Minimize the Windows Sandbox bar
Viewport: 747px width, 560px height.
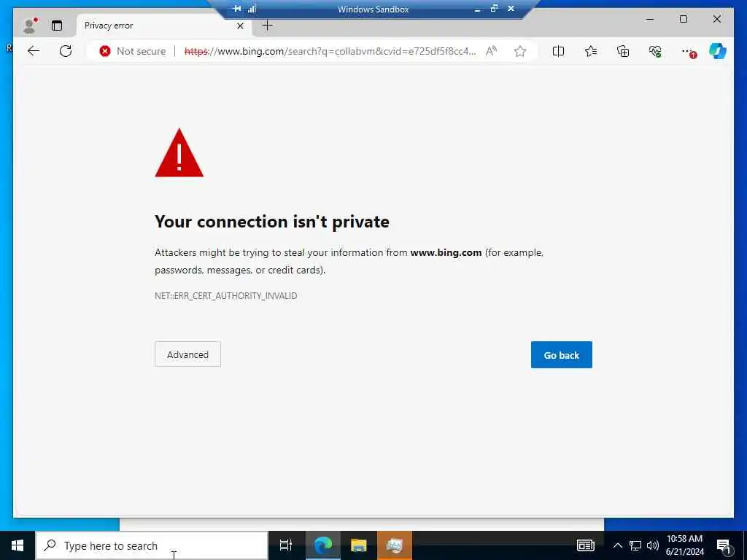click(477, 9)
